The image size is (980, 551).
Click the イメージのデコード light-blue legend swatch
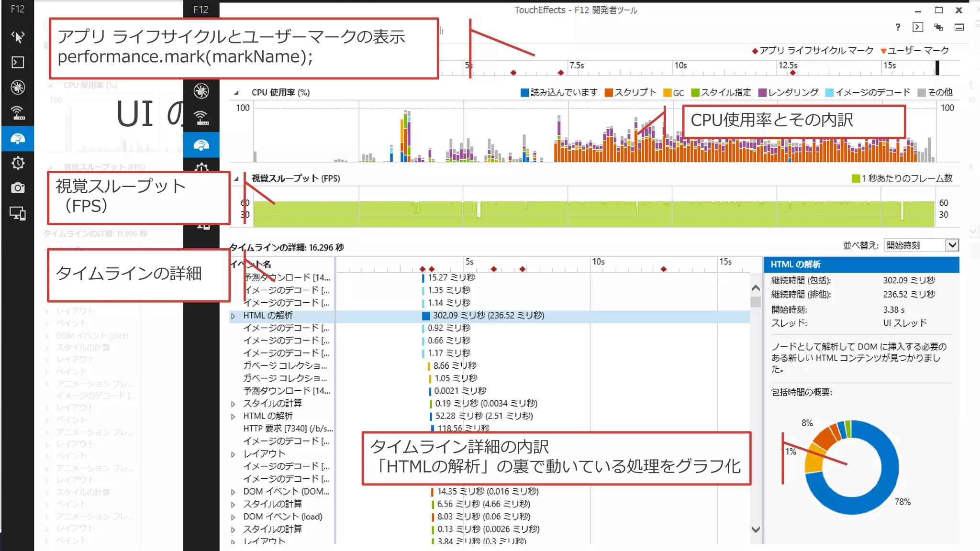829,93
